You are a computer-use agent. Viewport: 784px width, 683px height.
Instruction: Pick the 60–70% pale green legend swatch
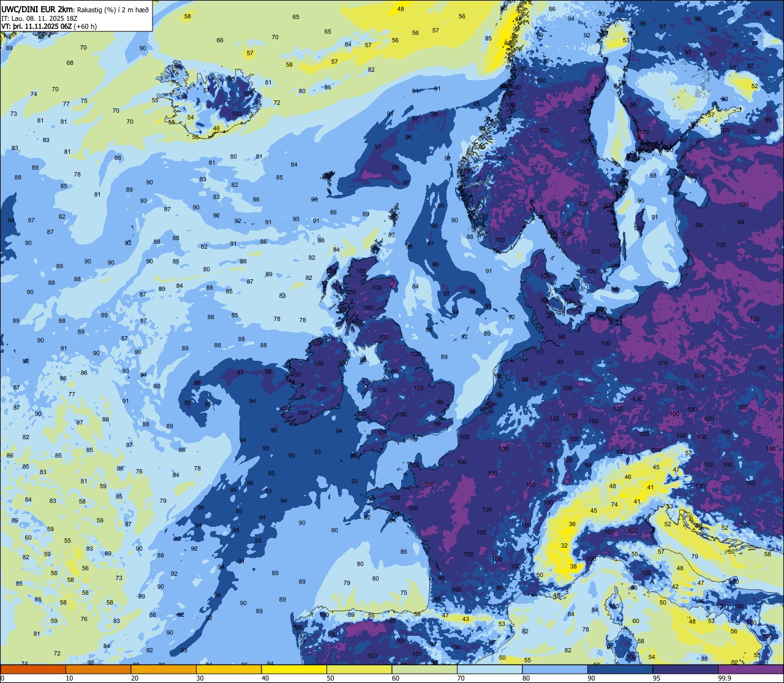pos(424,669)
